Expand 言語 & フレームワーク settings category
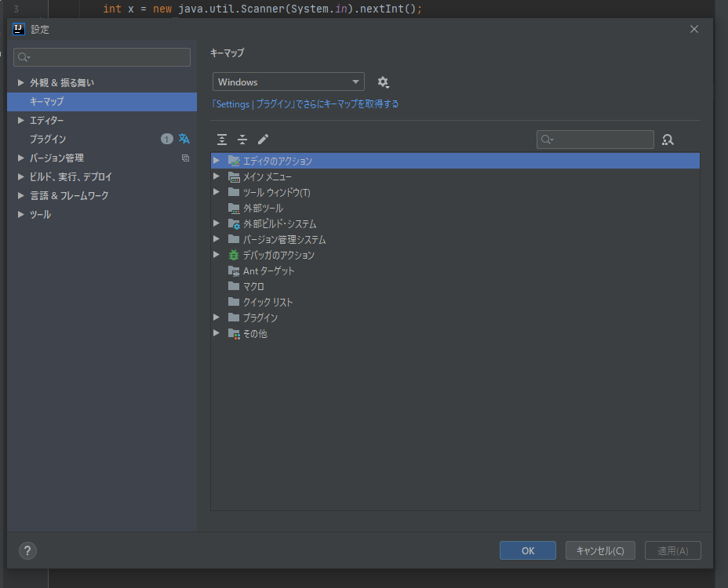 point(21,195)
